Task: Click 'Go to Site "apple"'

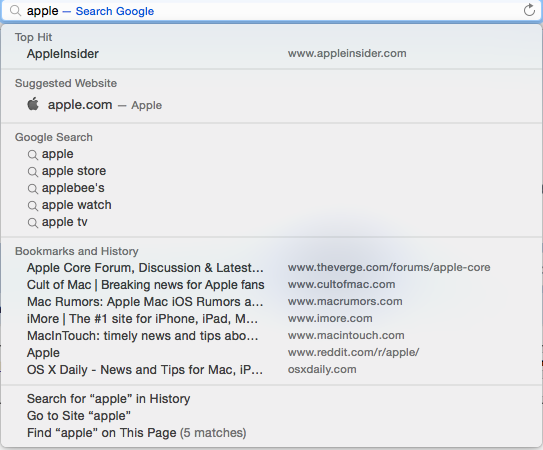Action: (272, 416)
